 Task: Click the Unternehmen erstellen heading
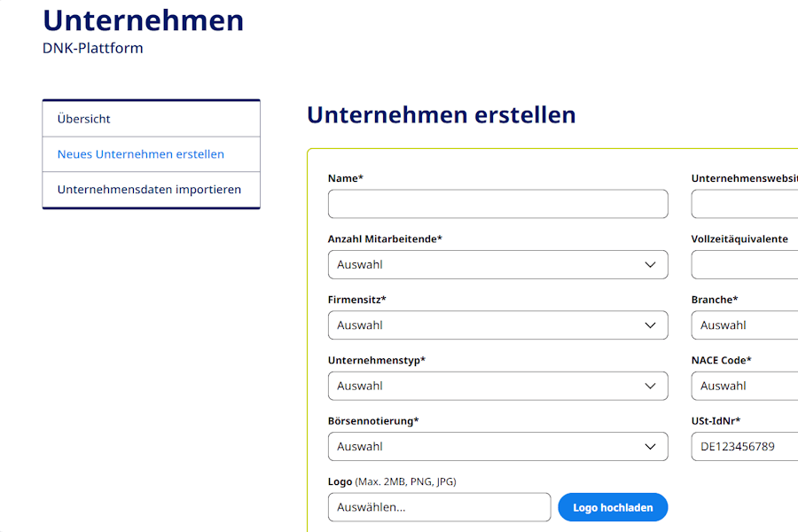point(441,114)
